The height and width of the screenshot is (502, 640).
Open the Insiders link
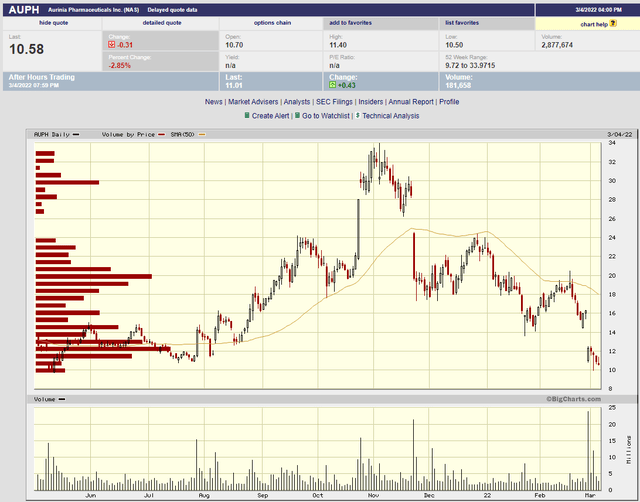coord(371,102)
